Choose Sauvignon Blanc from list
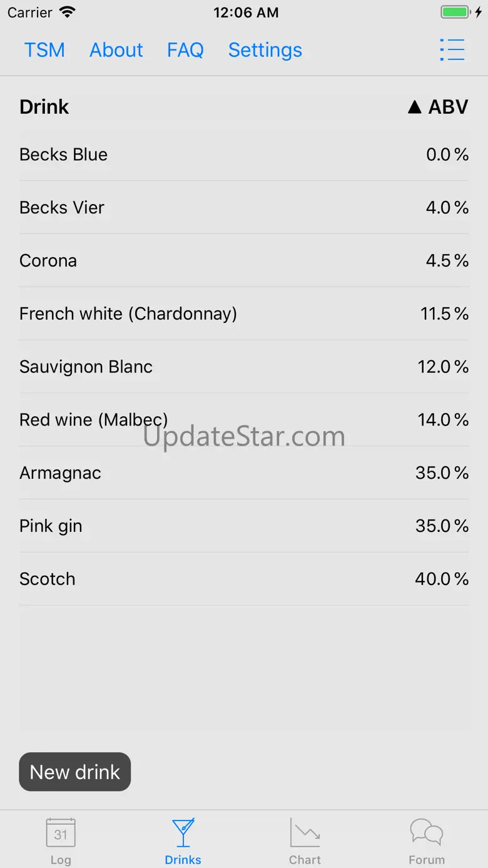Viewport: 488px width, 868px height. (244, 367)
